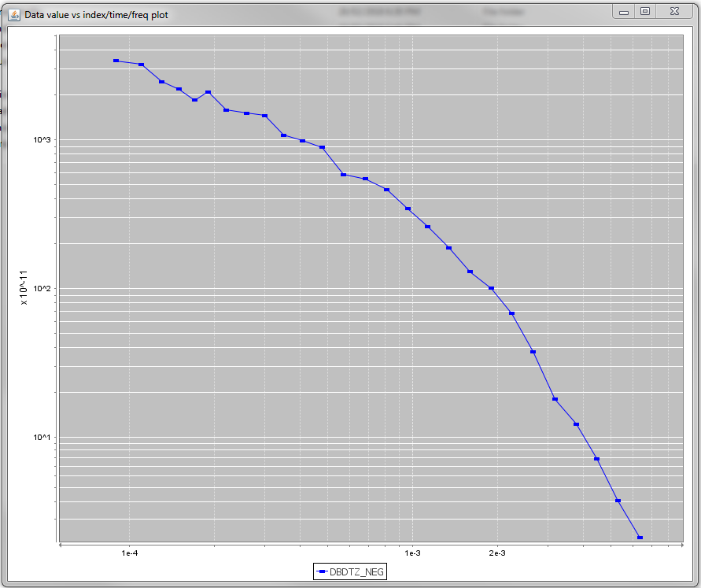Click the x 10^11 y-axis title
Image resolution: width=701 pixels, height=588 pixels.
24,288
